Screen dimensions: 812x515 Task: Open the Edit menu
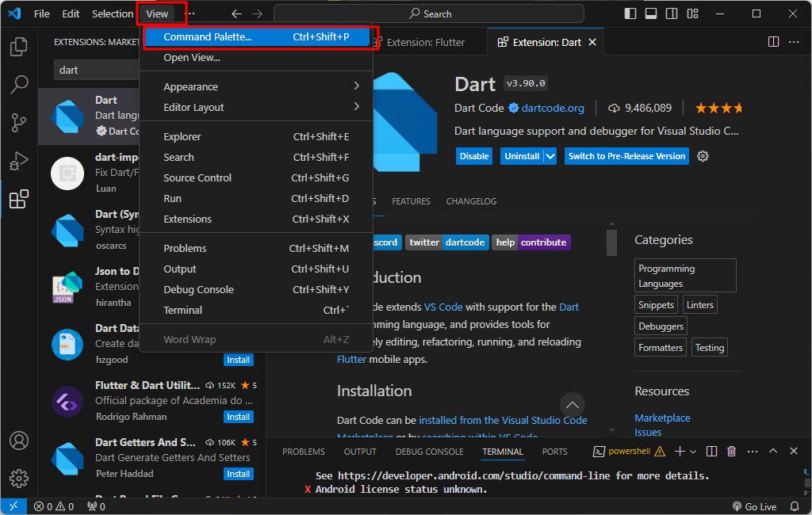[x=71, y=13]
